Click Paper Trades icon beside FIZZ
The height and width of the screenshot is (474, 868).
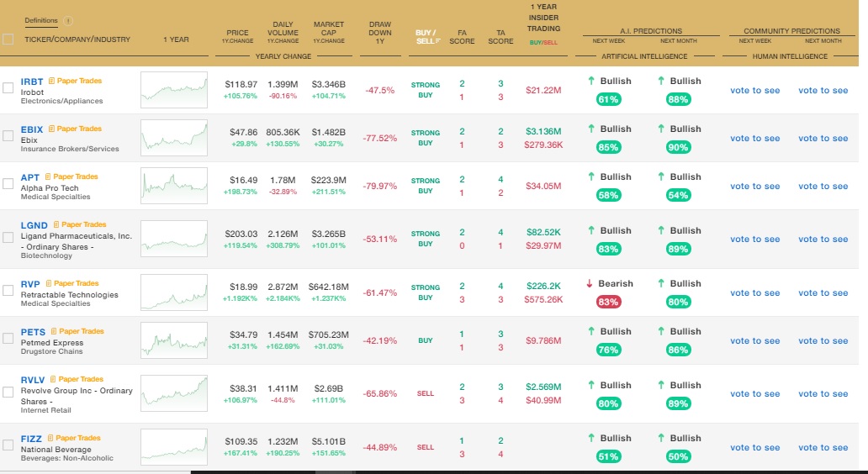[50, 438]
